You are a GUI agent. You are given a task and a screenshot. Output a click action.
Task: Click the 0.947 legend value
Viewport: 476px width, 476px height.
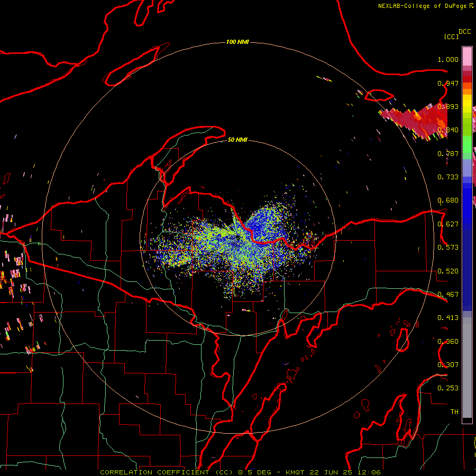448,83
